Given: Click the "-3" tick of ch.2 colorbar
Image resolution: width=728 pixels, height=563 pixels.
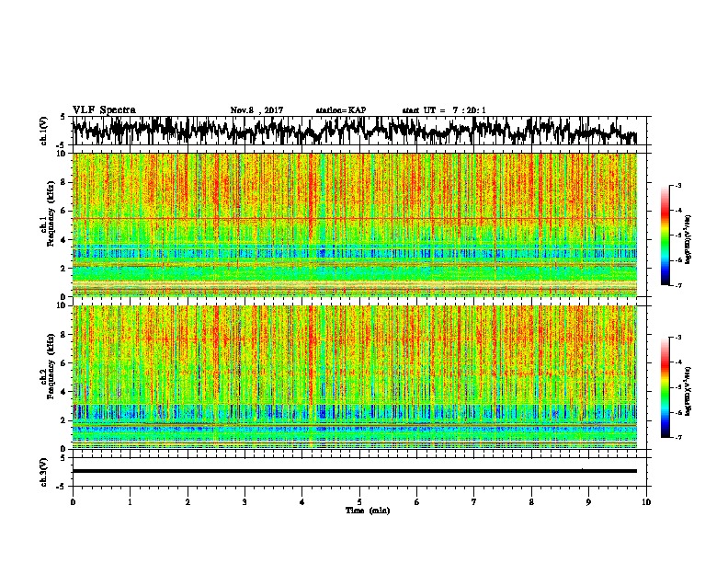Looking at the screenshot, I should (x=678, y=338).
